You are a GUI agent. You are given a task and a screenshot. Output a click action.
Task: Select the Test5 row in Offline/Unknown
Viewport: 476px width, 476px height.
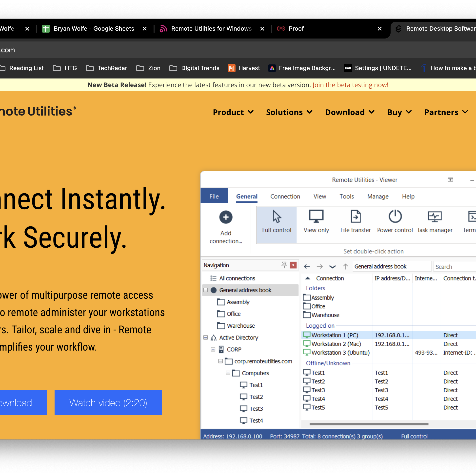[x=389, y=407]
